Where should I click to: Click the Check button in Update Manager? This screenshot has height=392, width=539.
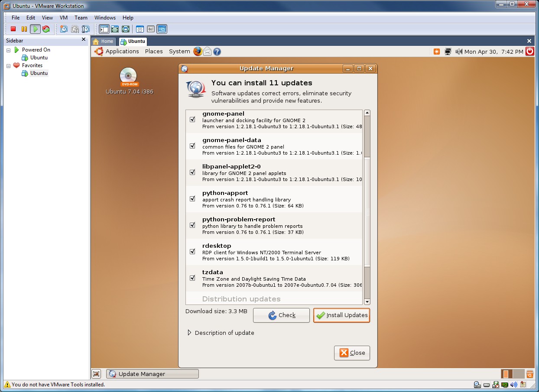point(281,315)
